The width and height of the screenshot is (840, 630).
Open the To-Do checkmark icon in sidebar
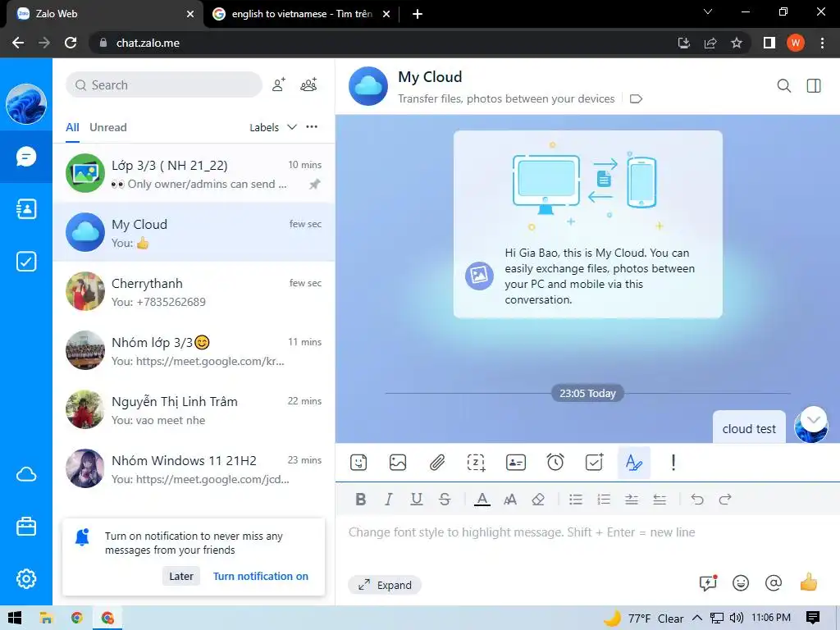point(26,262)
